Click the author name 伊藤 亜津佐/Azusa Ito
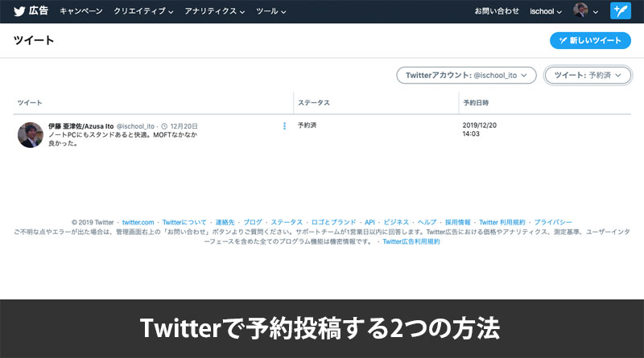 coord(81,126)
